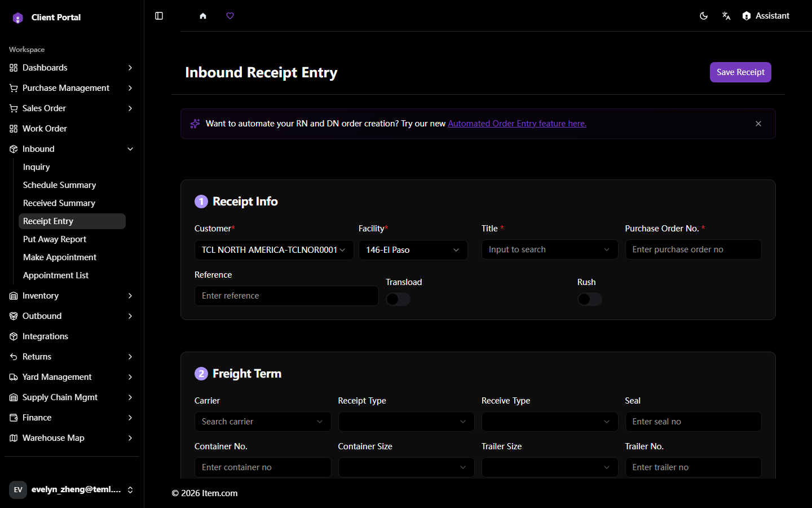Turn on the Rush toggle
The height and width of the screenshot is (508, 812).
590,299
